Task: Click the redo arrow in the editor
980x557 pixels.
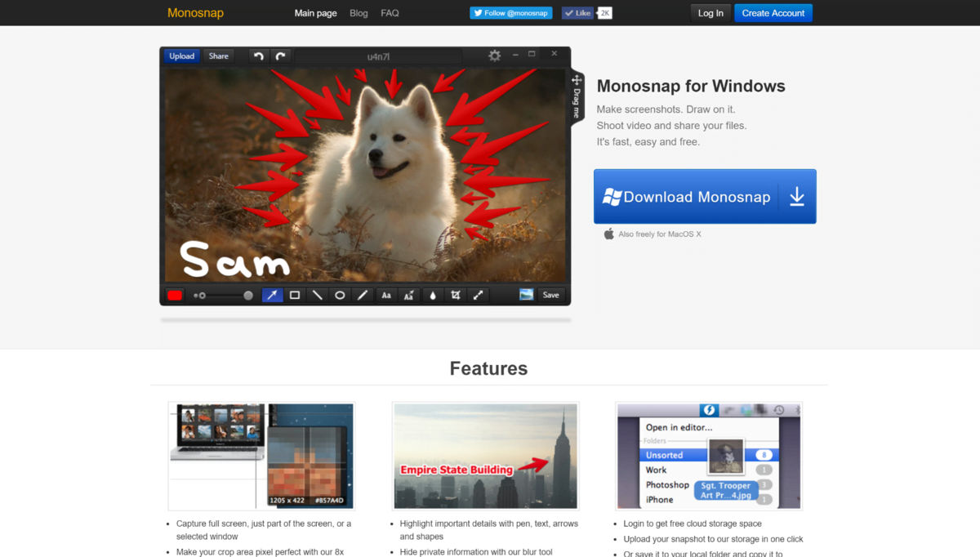Action: pos(281,56)
